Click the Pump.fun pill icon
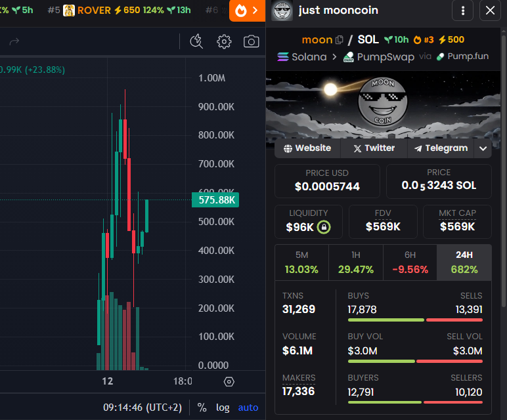Image resolution: width=507 pixels, height=420 pixels. 440,57
